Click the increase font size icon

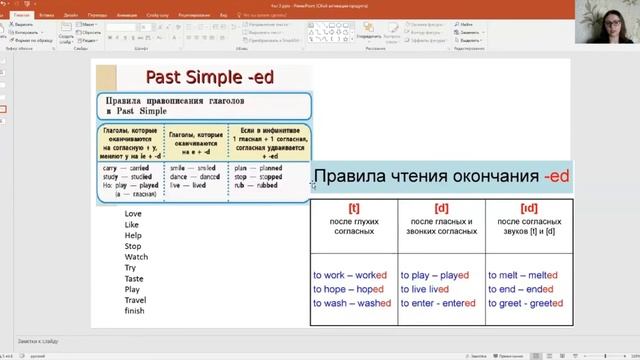point(160,27)
